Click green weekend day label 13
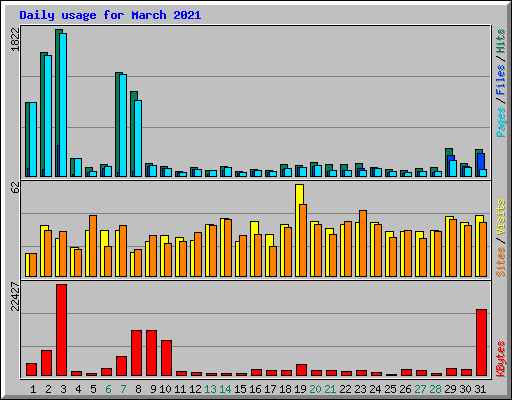This screenshot has height=400, width=512. click(x=210, y=389)
